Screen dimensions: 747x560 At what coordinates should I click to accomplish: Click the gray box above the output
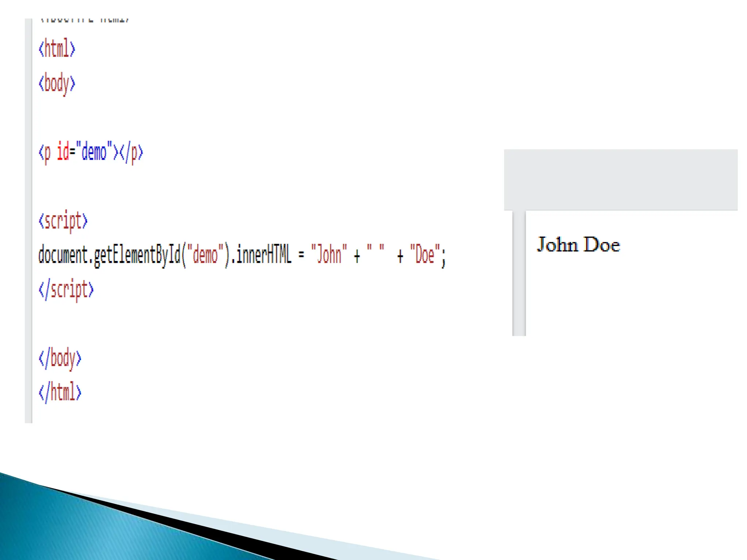pyautogui.click(x=620, y=179)
